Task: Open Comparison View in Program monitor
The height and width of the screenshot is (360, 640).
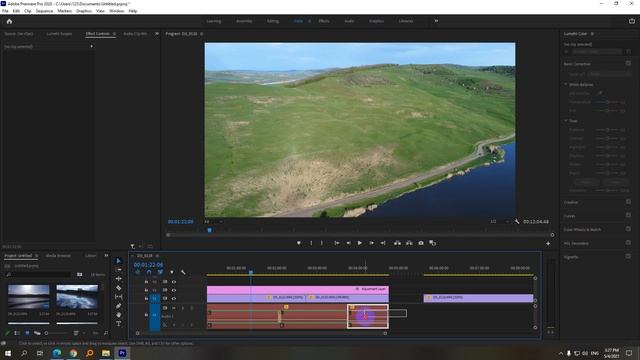Action: coord(433,243)
